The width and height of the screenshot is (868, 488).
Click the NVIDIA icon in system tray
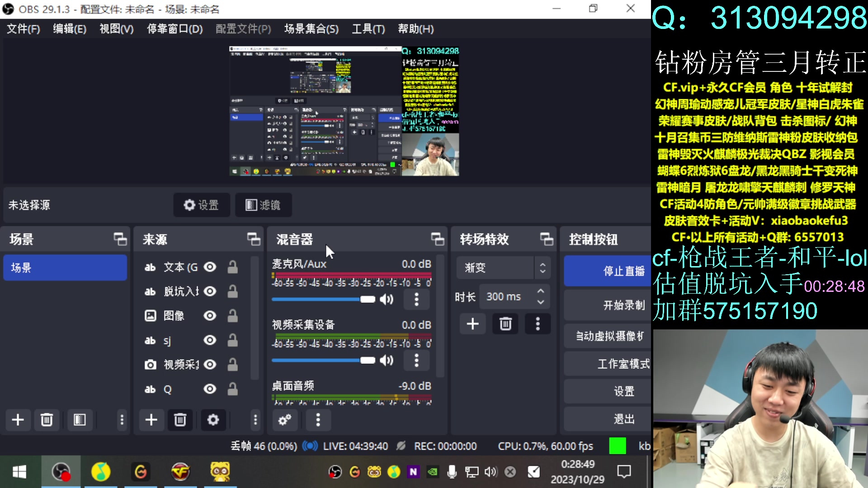point(433,472)
